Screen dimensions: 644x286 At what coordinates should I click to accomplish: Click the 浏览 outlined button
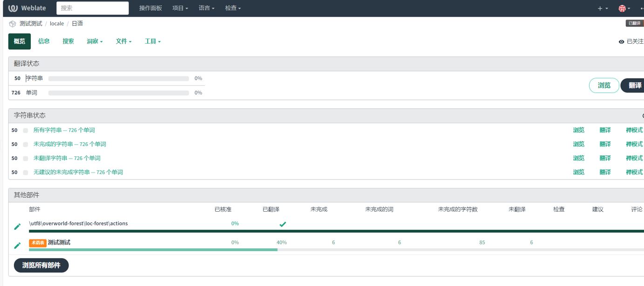pyautogui.click(x=604, y=86)
